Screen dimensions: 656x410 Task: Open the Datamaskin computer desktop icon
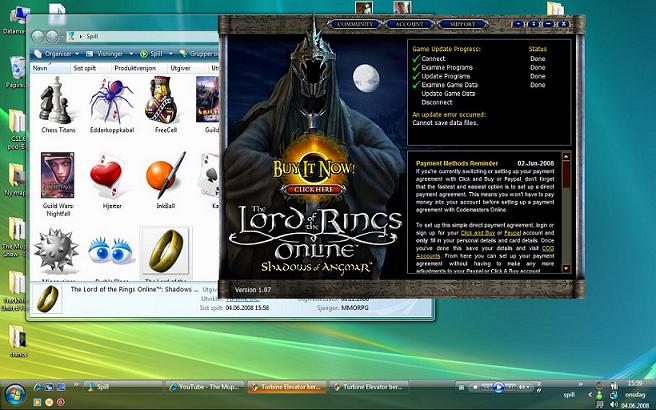16,21
